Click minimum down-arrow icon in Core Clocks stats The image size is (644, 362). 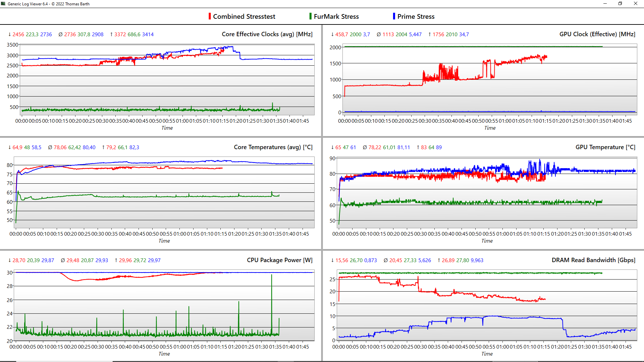(10, 35)
